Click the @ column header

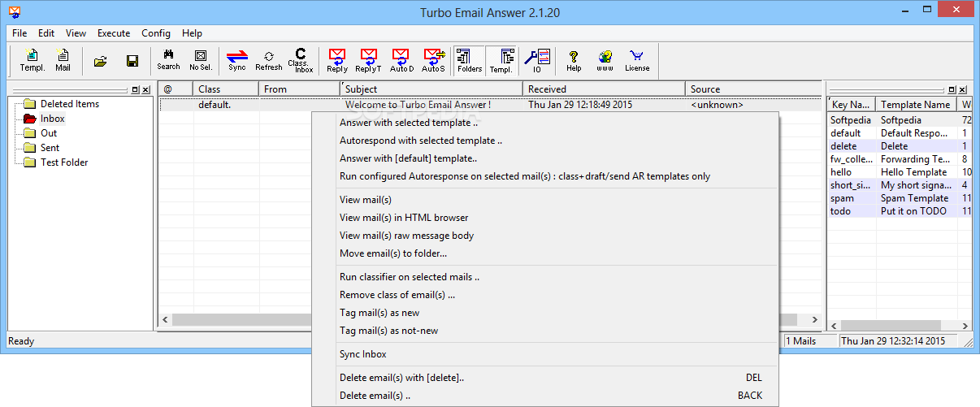pos(176,89)
